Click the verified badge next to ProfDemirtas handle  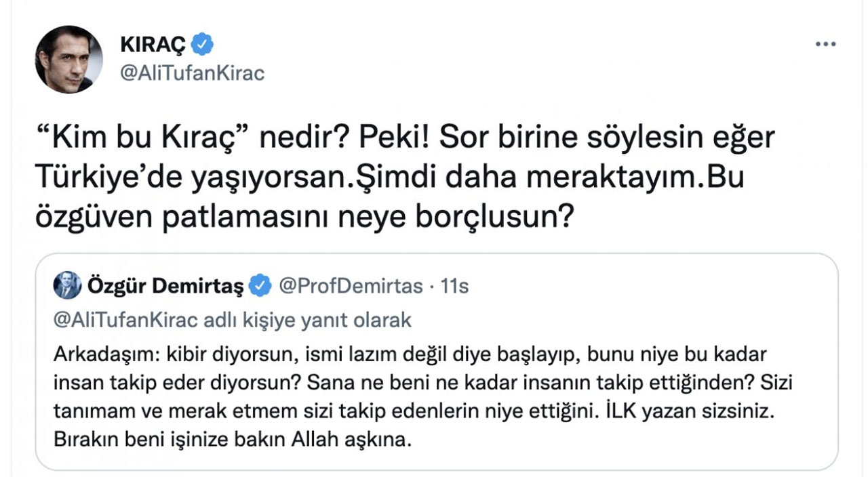tap(258, 286)
